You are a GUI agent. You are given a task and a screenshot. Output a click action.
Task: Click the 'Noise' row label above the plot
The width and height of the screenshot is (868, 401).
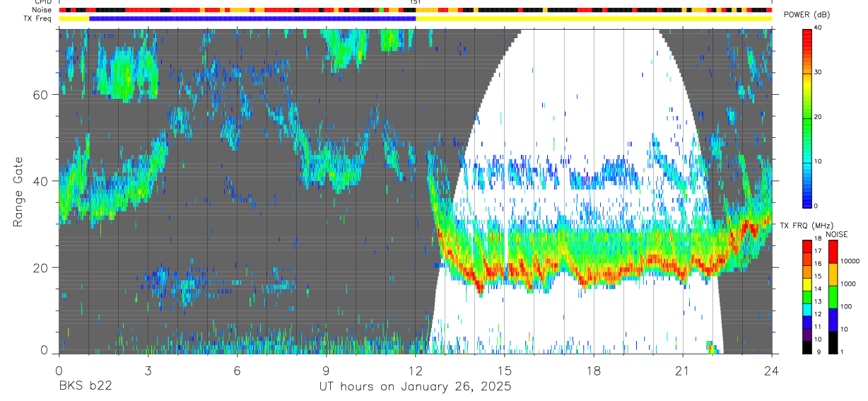42,10
